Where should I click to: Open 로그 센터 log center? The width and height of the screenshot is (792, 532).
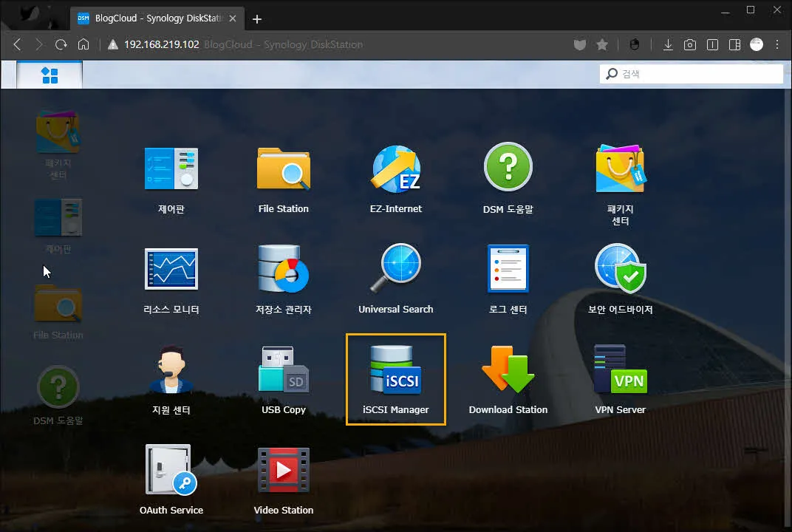(508, 280)
